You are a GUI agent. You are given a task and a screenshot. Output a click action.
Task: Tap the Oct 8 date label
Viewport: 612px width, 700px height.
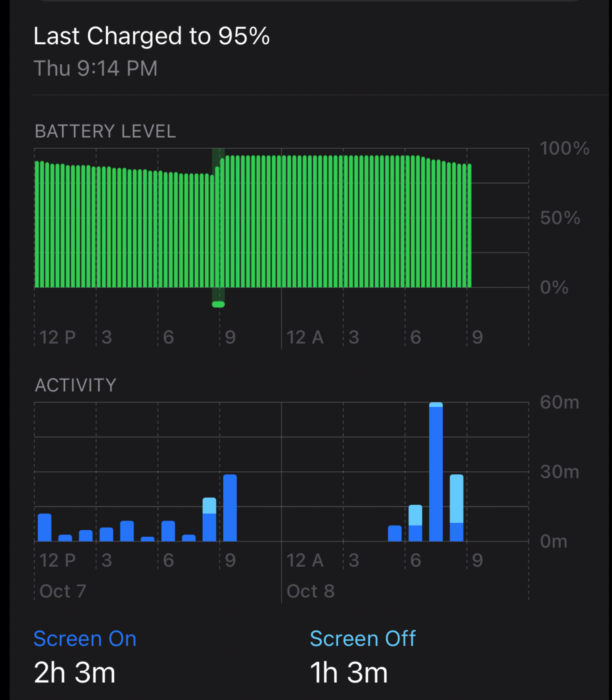click(x=311, y=591)
